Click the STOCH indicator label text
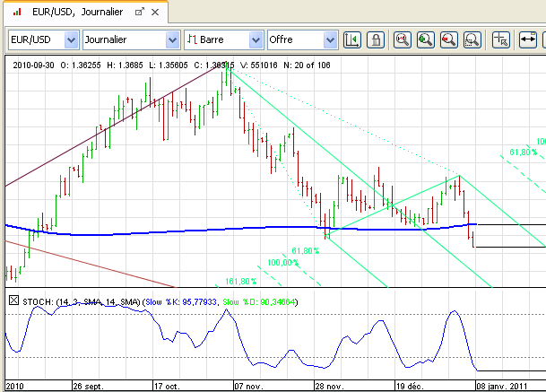546x392 pixels. (36, 302)
